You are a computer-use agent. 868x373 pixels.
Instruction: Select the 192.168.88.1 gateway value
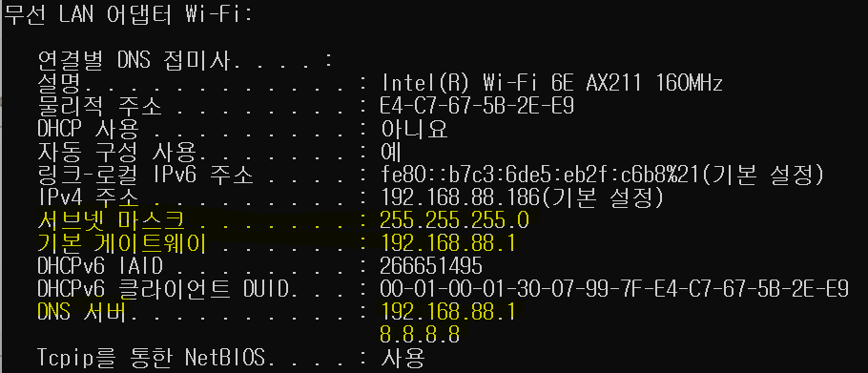click(x=448, y=244)
